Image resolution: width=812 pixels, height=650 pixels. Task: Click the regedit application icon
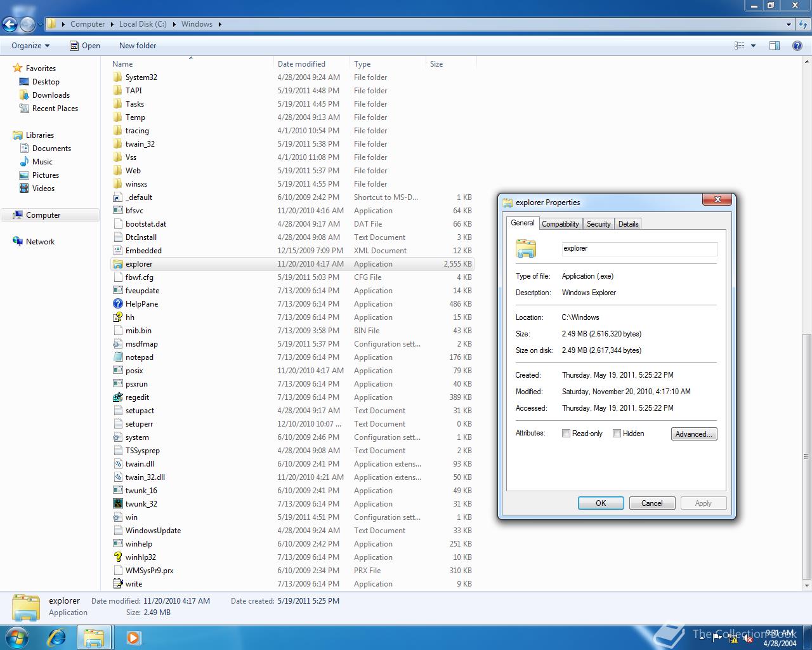[x=117, y=397]
